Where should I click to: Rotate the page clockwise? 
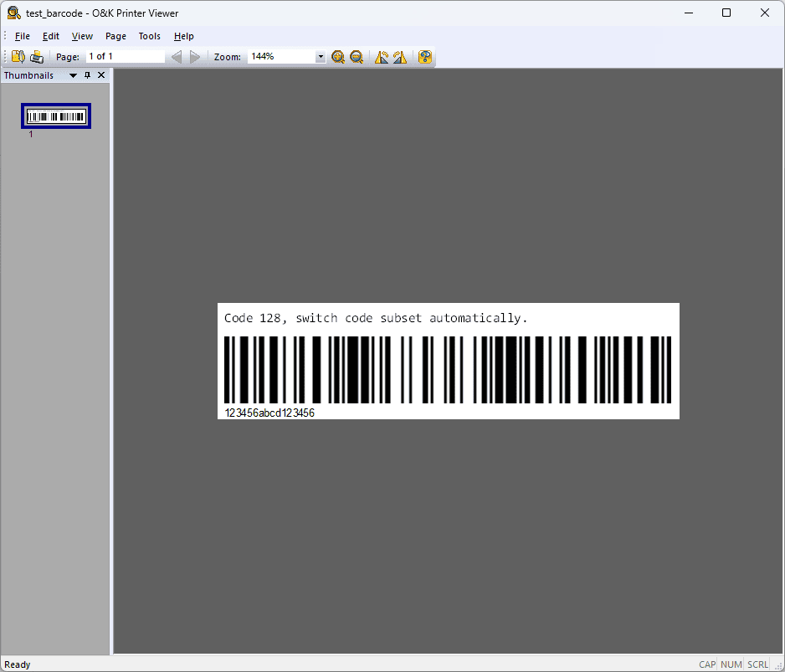[400, 57]
